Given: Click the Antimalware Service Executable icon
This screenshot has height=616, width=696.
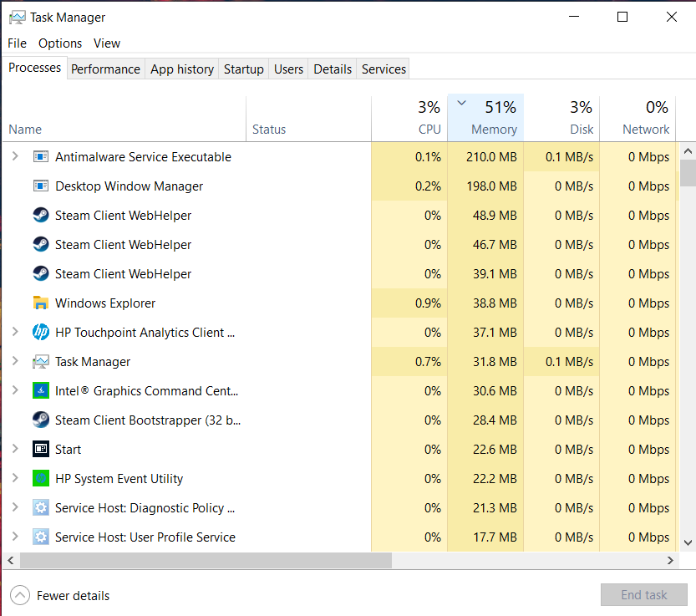Looking at the screenshot, I should 41,156.
